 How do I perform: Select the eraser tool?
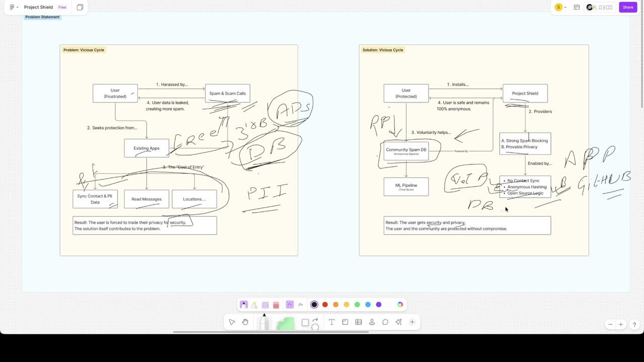click(276, 305)
